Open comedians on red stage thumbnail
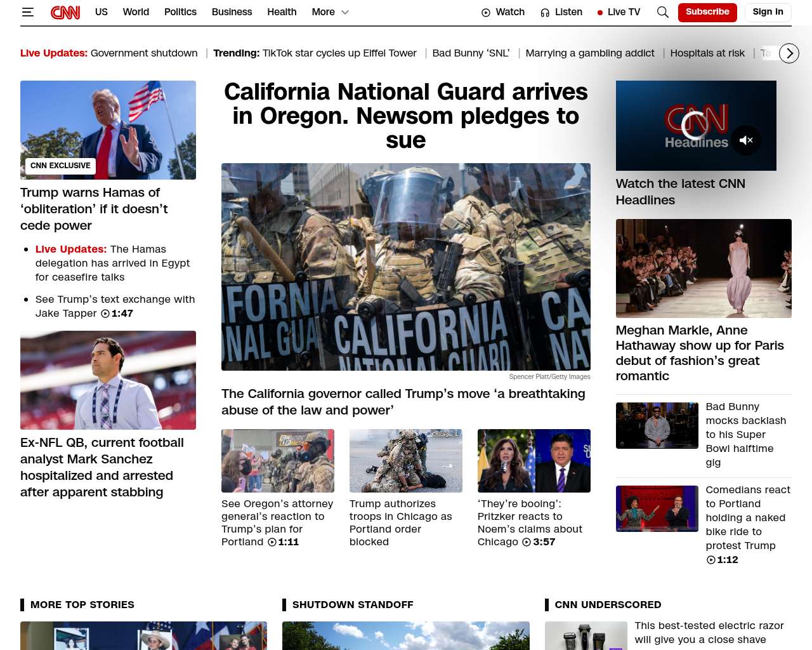 [657, 508]
